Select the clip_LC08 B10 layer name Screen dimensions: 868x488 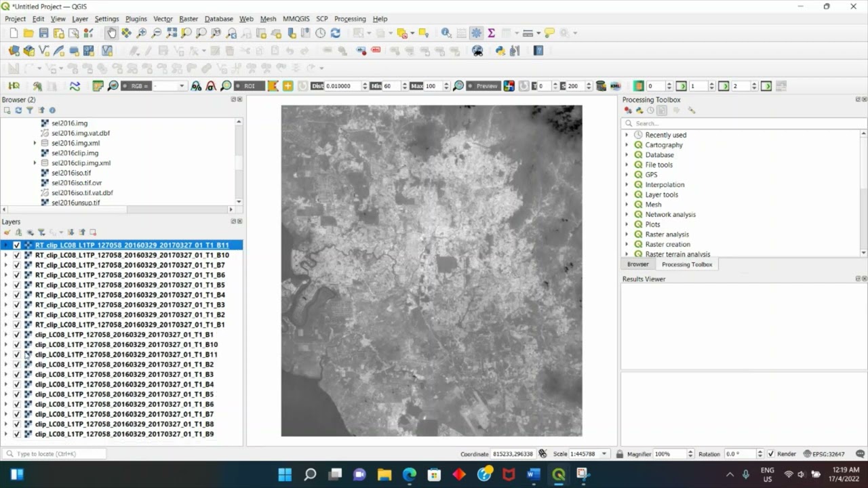click(x=126, y=344)
